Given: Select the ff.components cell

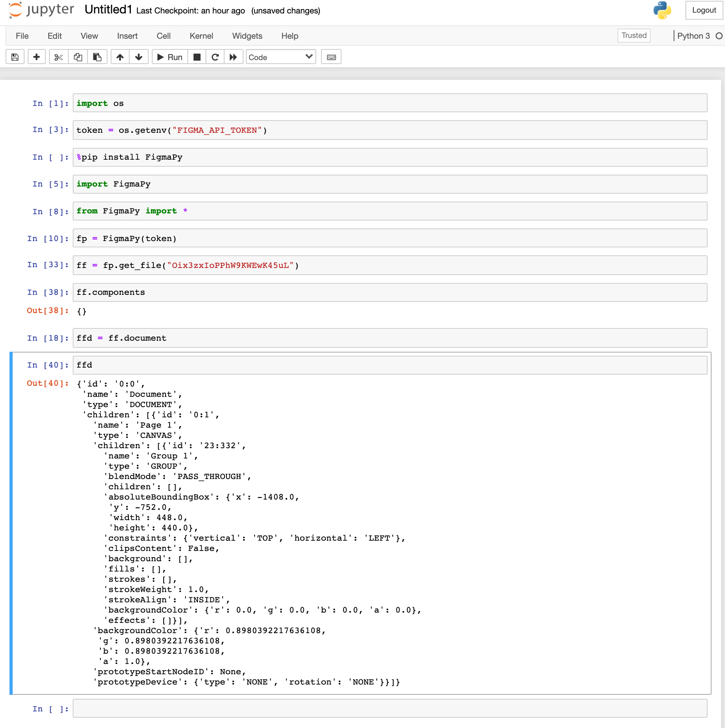Looking at the screenshot, I should 390,292.
